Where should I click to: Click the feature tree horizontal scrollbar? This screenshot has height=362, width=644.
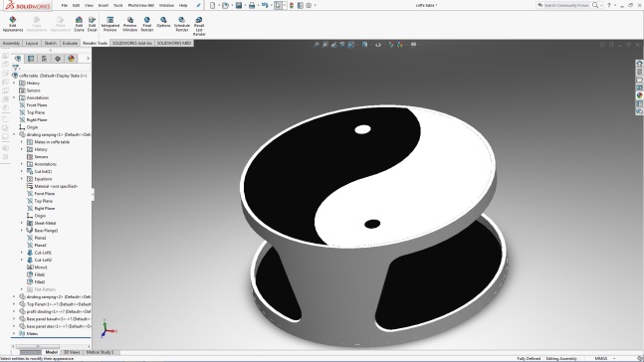[x=38, y=347]
